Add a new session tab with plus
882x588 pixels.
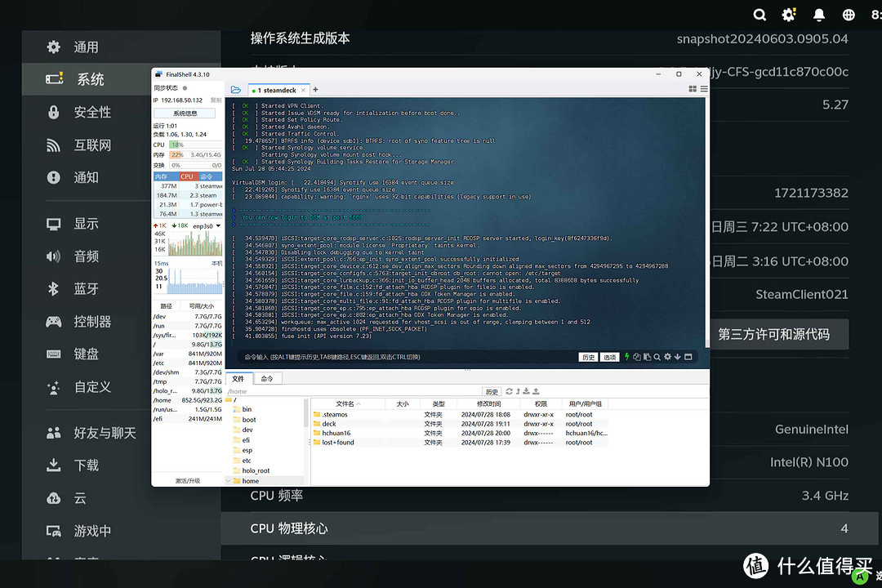(316, 90)
